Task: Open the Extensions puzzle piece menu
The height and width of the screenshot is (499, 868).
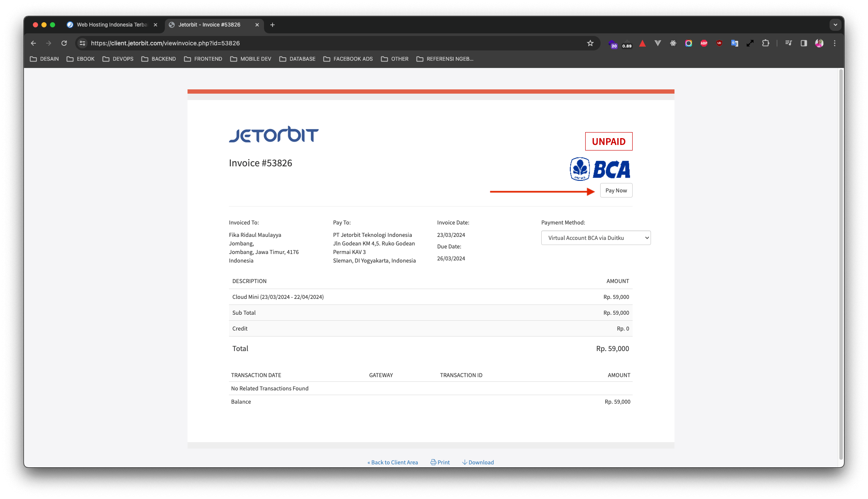Action: point(765,43)
